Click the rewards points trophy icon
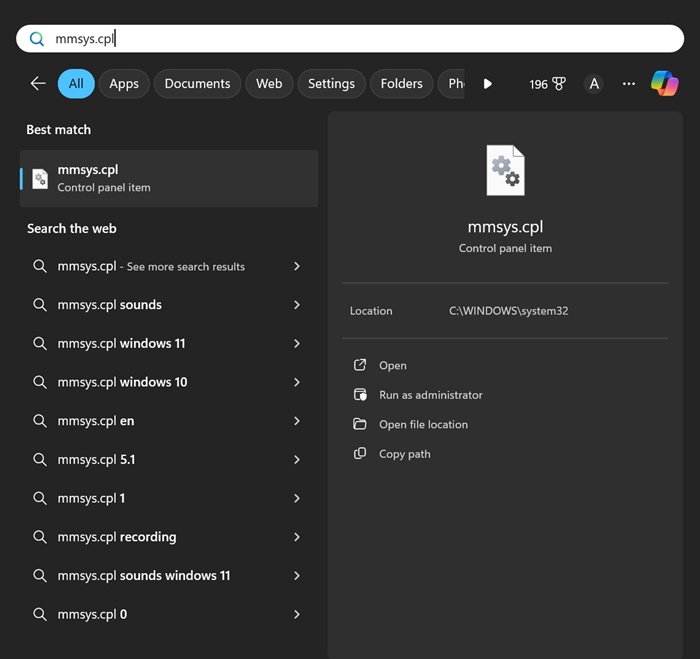The image size is (700, 659). (559, 84)
